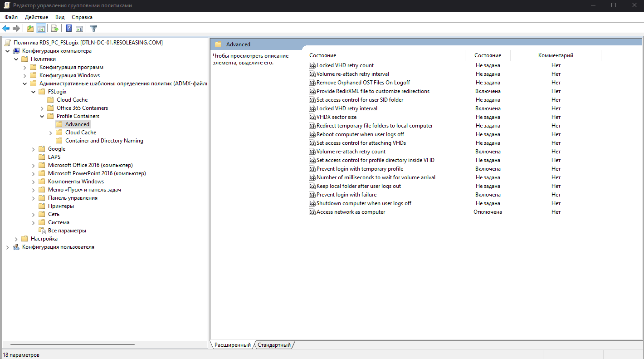
Task: Click the Back navigation arrow icon
Action: coord(5,28)
